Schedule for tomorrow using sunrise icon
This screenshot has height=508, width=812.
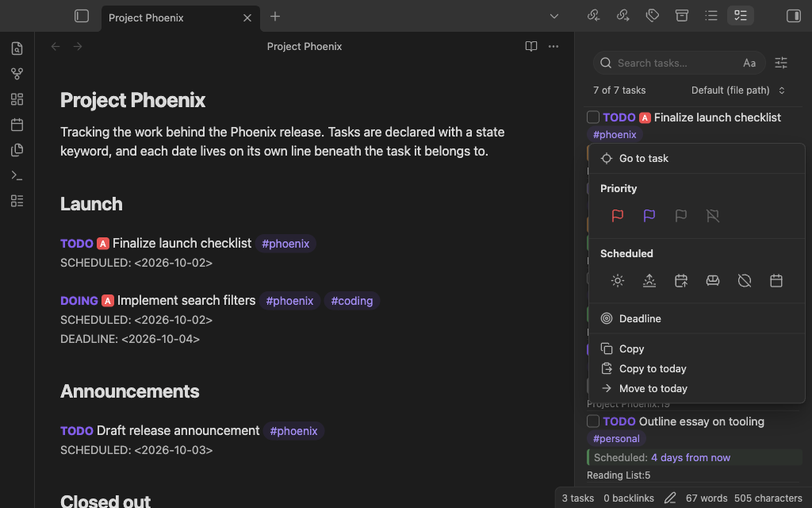649,281
